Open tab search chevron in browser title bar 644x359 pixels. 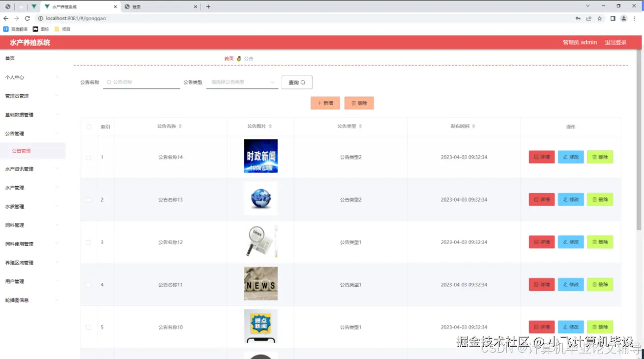pos(587,6)
